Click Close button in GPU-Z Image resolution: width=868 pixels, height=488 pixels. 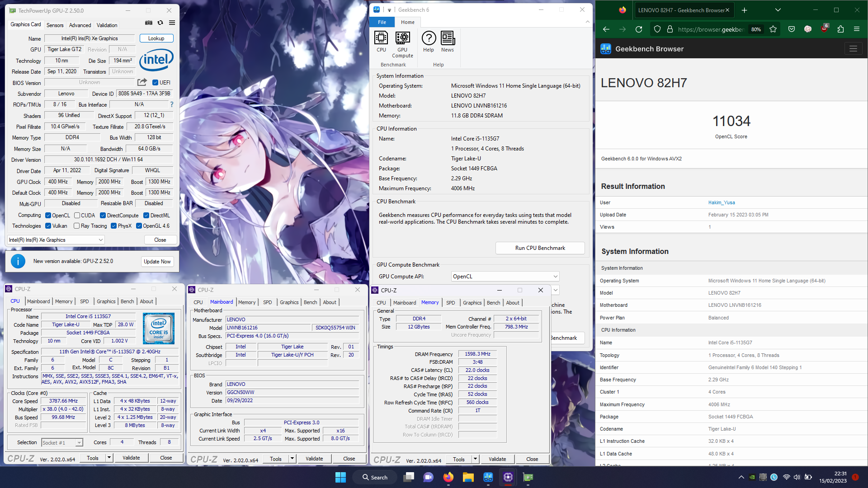click(160, 240)
